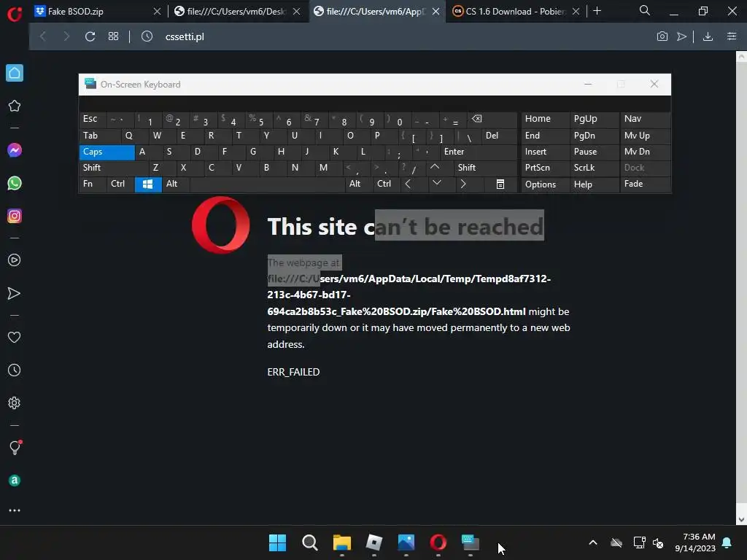Take a snapshot with camera icon
747x560 pixels.
click(662, 36)
